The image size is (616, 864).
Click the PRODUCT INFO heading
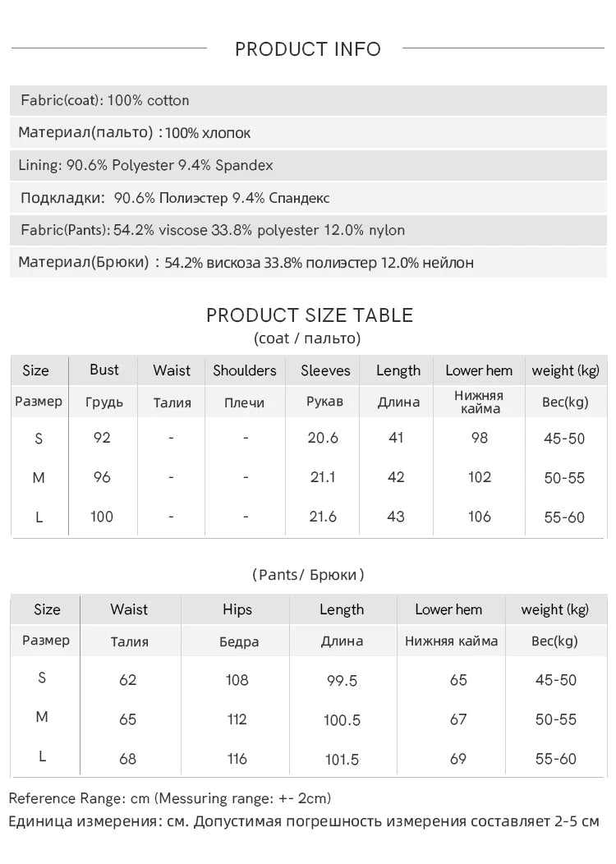307,49
